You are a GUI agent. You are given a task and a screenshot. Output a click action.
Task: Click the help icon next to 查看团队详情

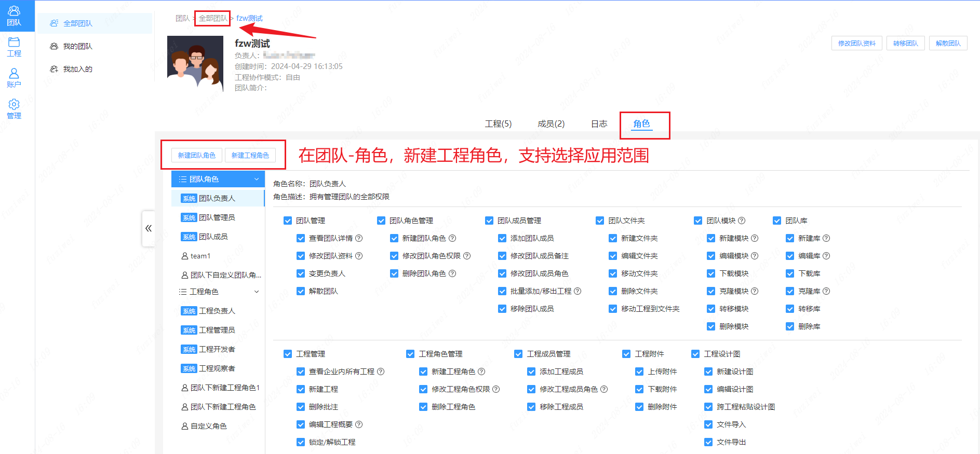359,238
